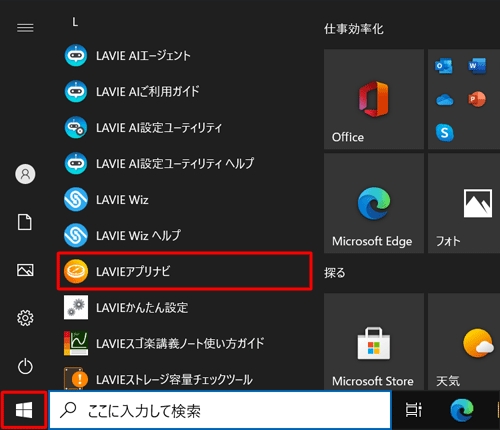Viewport: 500px width, 430px height.
Task: Launch LAVIE Wiz app
Action: coord(184,200)
